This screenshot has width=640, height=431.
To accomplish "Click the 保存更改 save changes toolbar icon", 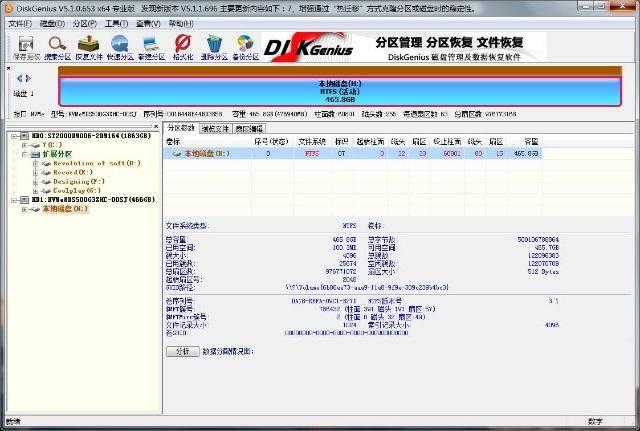I will [26, 44].
